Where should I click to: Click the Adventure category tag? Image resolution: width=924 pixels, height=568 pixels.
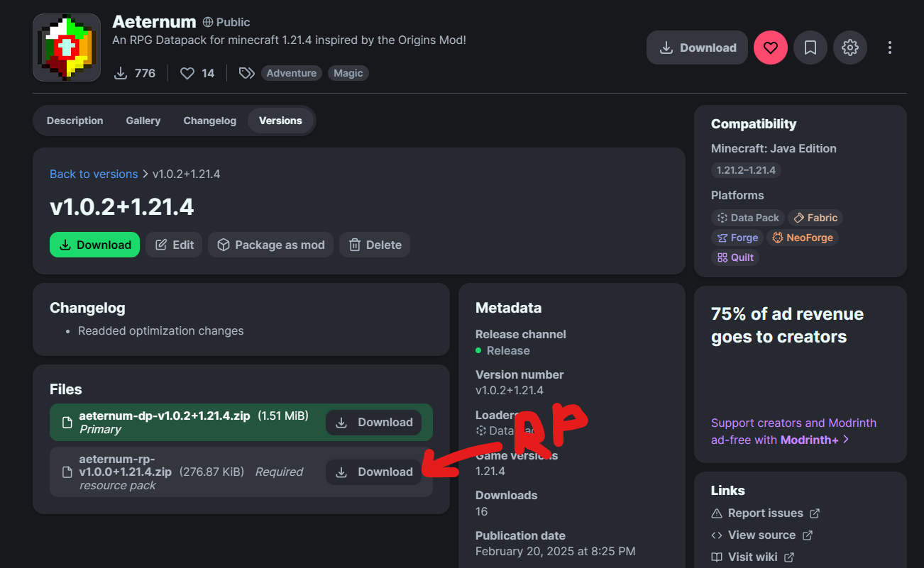[291, 73]
